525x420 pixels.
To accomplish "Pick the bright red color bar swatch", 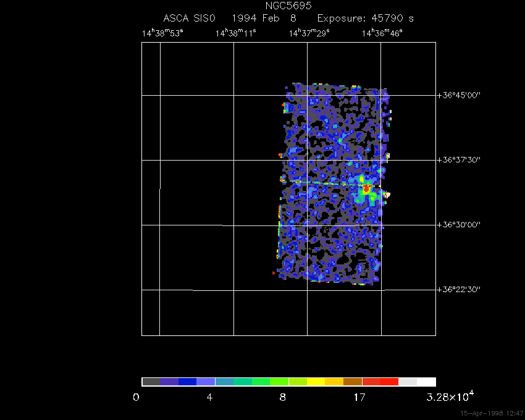I will 389,382.
